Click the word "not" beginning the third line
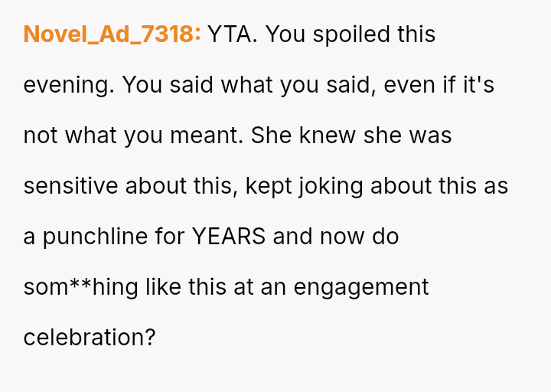Viewport: 551px width, 392px height. pyautogui.click(x=40, y=135)
